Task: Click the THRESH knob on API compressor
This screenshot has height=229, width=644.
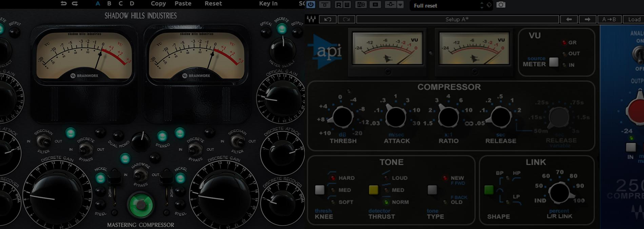Action: point(343,117)
